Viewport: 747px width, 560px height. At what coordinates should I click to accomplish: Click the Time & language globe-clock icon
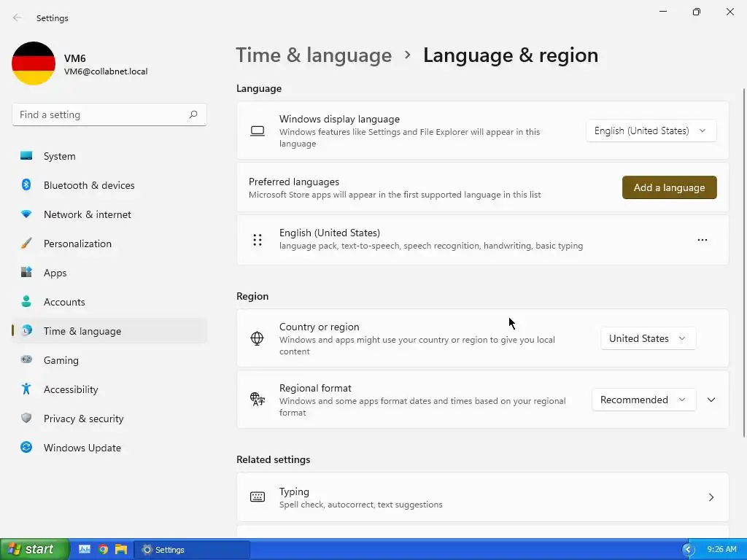point(27,330)
